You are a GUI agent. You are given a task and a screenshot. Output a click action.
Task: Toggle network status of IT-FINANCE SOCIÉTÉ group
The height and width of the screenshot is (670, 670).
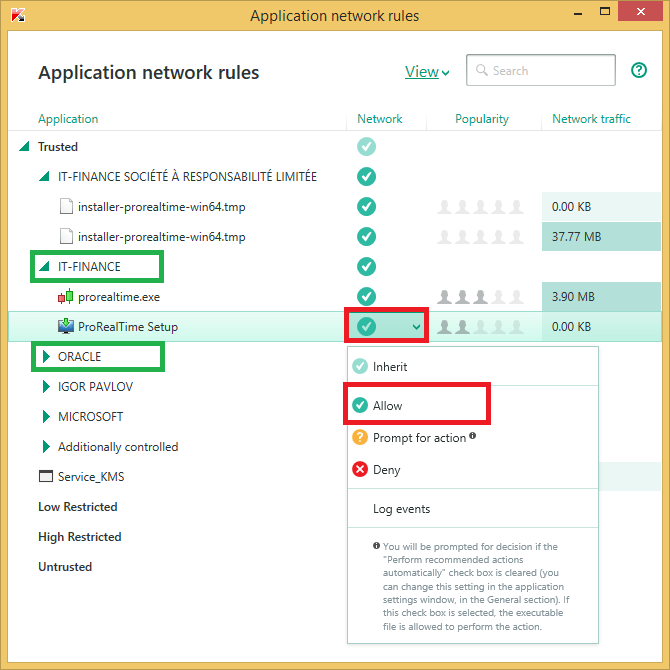coord(366,176)
